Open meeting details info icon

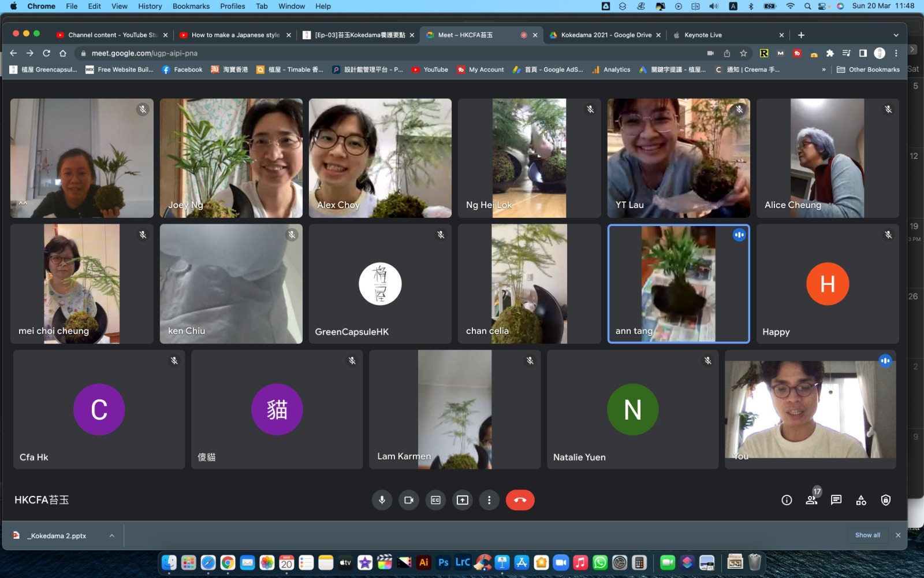(787, 500)
